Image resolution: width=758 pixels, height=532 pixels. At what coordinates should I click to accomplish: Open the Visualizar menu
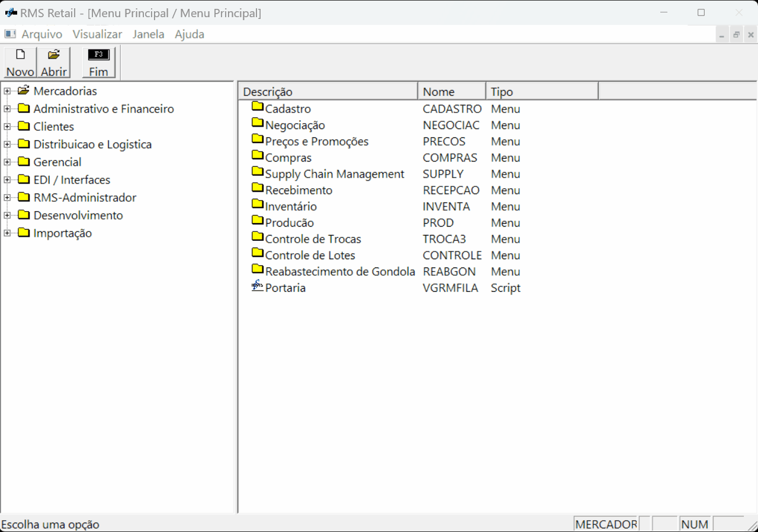[98, 34]
